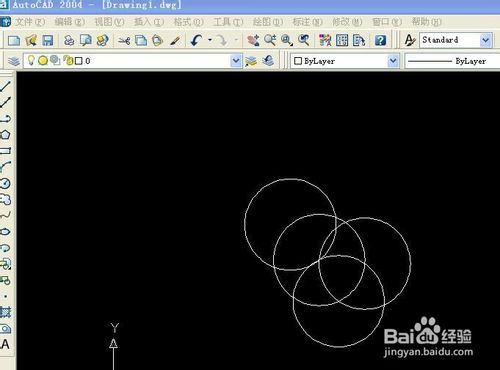Screen dimensions: 500x370
Task: Select the Point draw tool
Action: pos(5,296)
